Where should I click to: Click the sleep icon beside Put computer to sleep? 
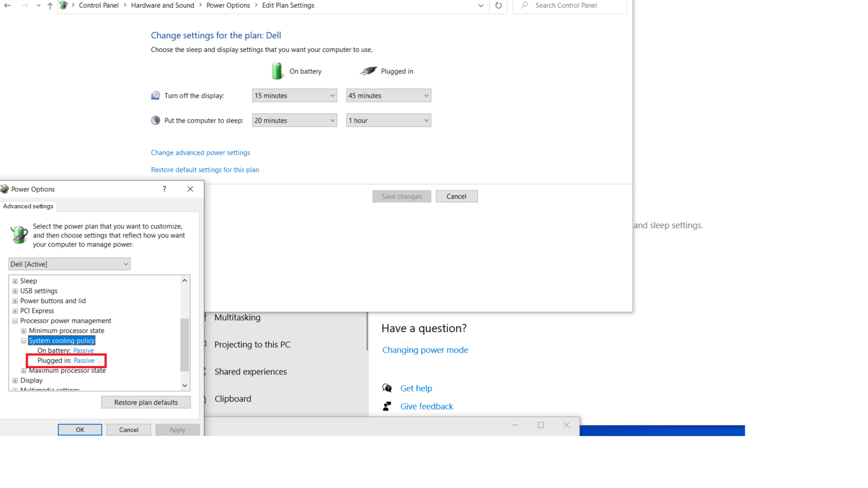[155, 120]
